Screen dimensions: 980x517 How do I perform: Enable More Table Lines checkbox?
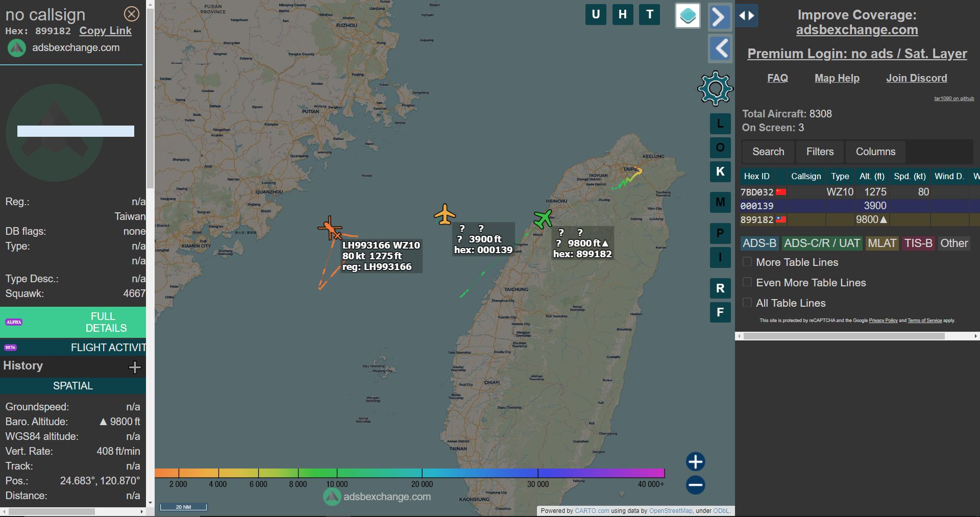[x=747, y=262]
